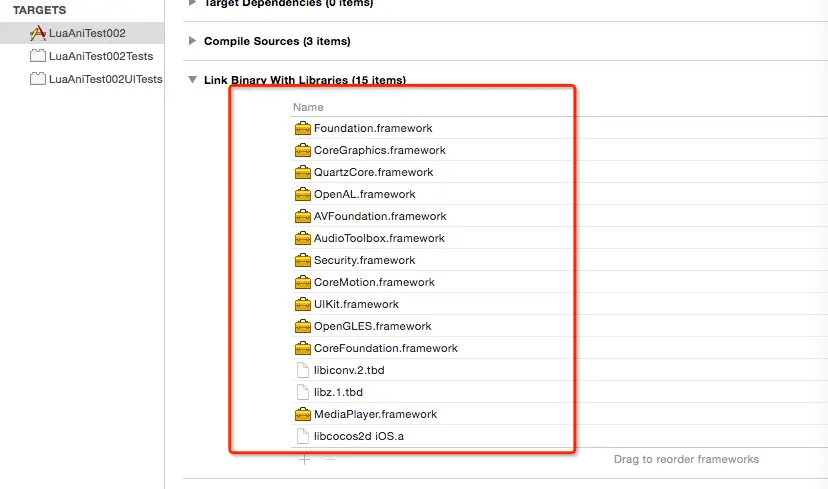Viewport: 828px width, 489px height.
Task: Collapse the Link Binary With Libraries section
Action: tap(192, 80)
